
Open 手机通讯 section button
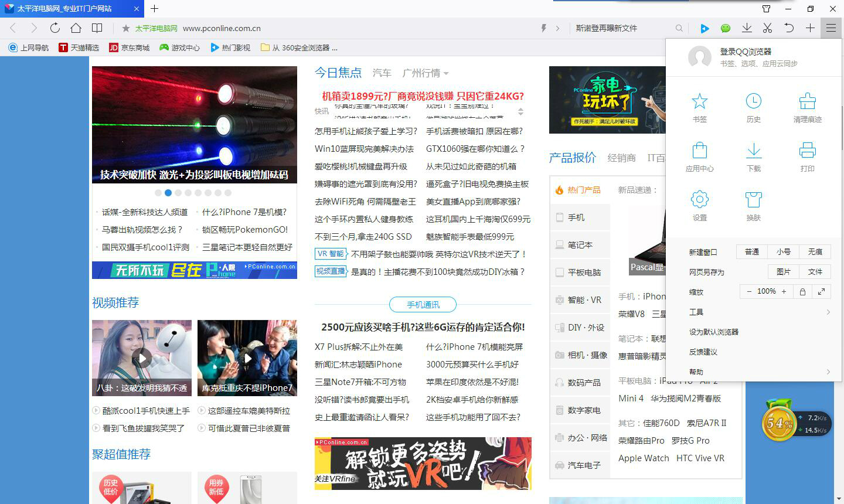pyautogui.click(x=423, y=305)
